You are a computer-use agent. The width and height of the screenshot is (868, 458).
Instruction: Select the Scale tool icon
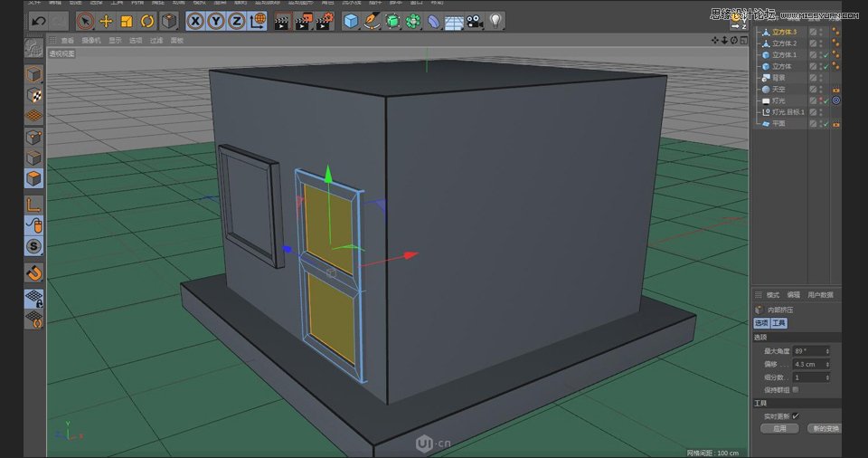click(x=127, y=22)
